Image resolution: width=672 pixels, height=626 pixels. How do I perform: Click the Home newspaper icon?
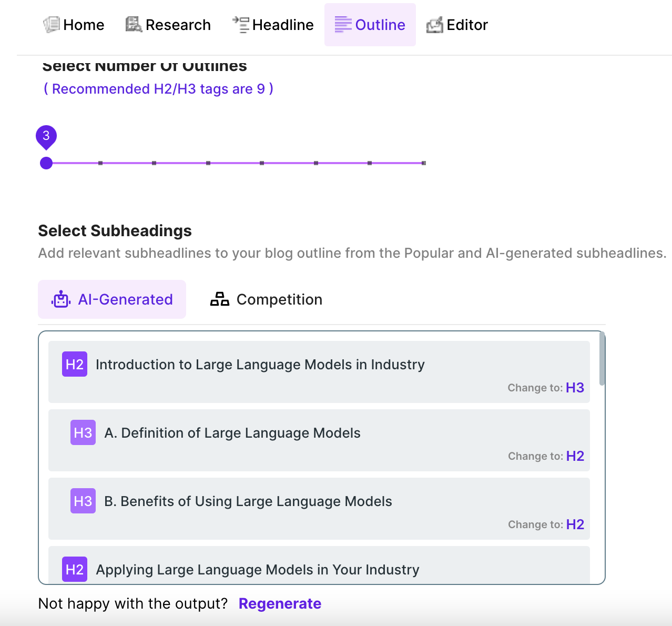pyautogui.click(x=51, y=25)
